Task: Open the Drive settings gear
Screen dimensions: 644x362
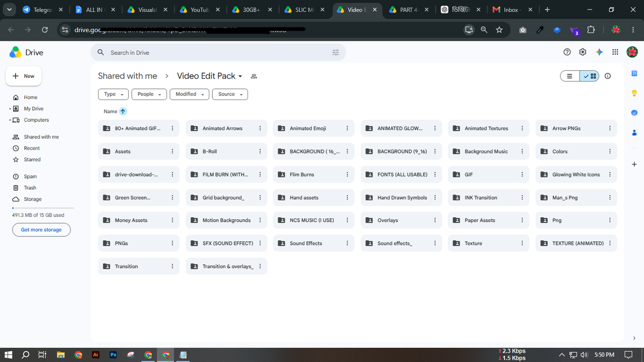Action: (x=583, y=52)
